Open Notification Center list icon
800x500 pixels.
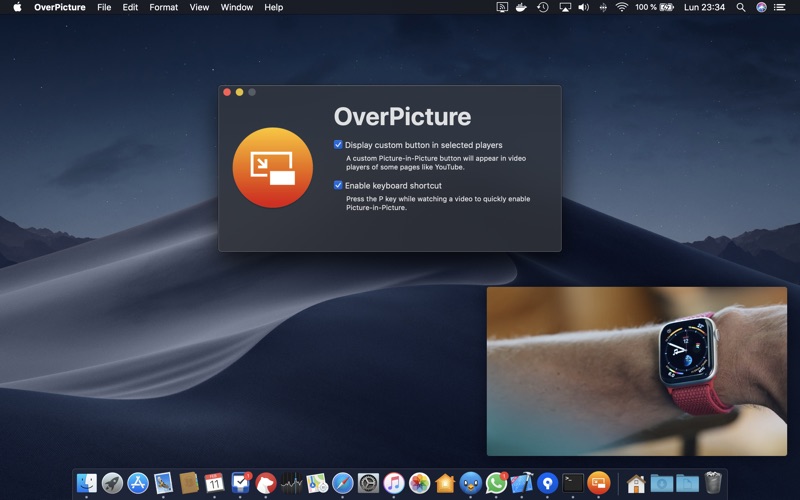pos(780,7)
